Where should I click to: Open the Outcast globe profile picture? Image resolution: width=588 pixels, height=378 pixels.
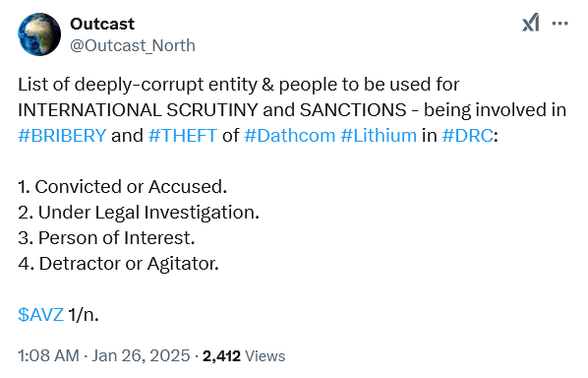(39, 34)
